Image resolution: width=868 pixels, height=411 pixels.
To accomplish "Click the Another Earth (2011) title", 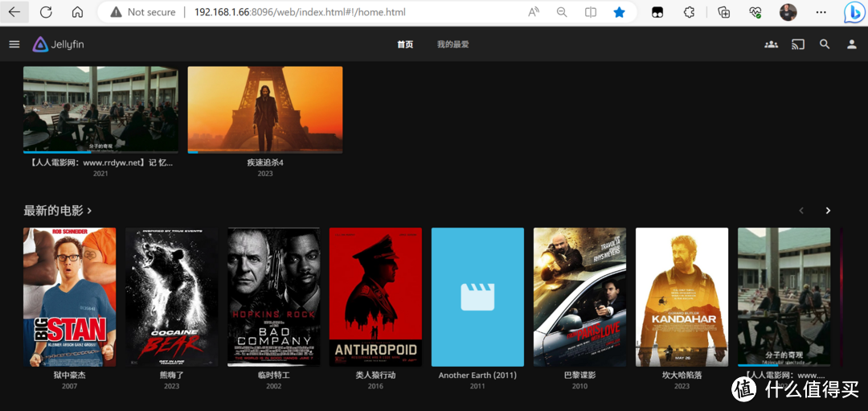I will [x=477, y=375].
